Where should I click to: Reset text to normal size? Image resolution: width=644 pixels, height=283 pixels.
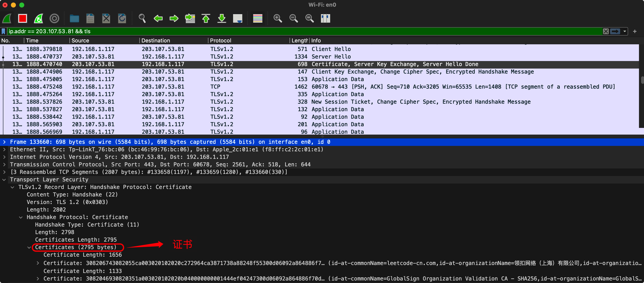[x=309, y=18]
